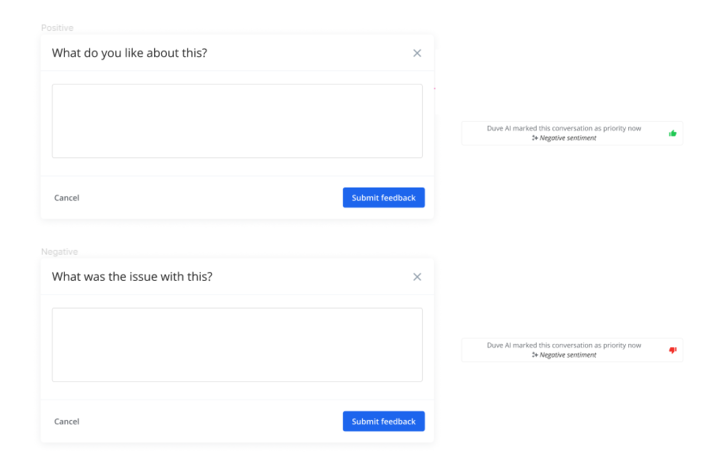The height and width of the screenshot is (473, 720).
Task: Focus the text area in the positive feedback dialog
Action: (237, 121)
